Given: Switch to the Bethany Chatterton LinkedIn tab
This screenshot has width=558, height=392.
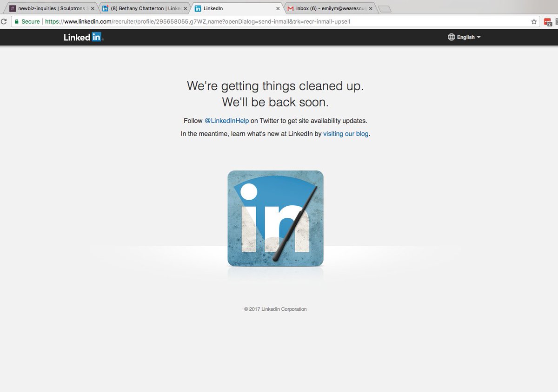Looking at the screenshot, I should [x=145, y=8].
